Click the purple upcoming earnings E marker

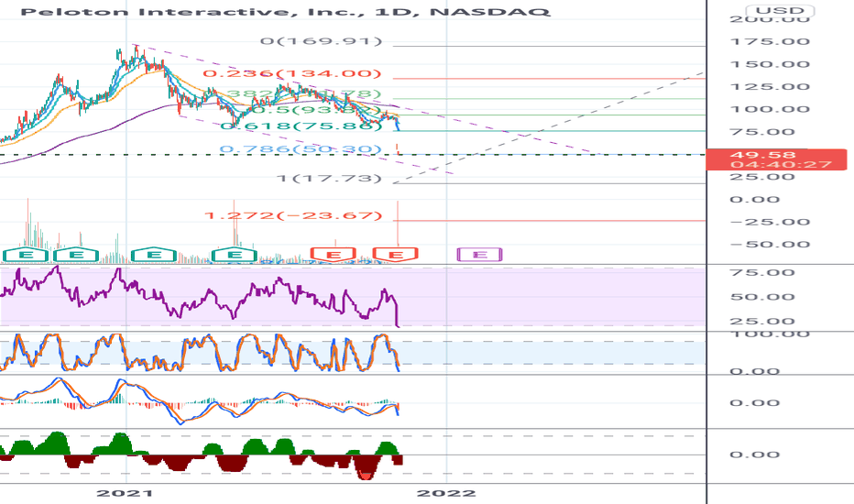tap(480, 255)
